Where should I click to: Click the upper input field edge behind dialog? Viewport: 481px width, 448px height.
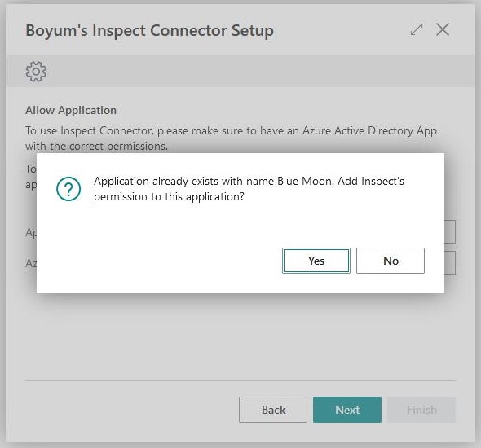(450, 231)
